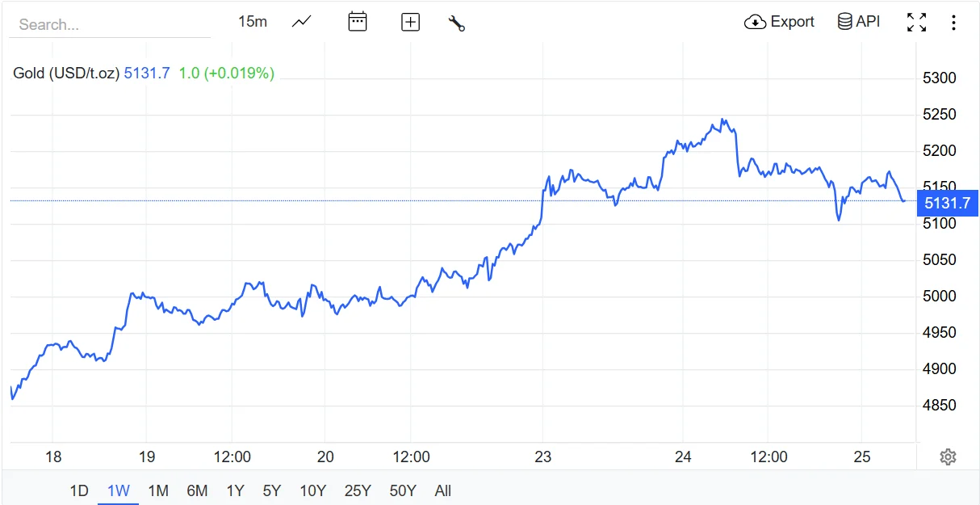
Task: Select the 5Y time range
Action: pos(272,490)
